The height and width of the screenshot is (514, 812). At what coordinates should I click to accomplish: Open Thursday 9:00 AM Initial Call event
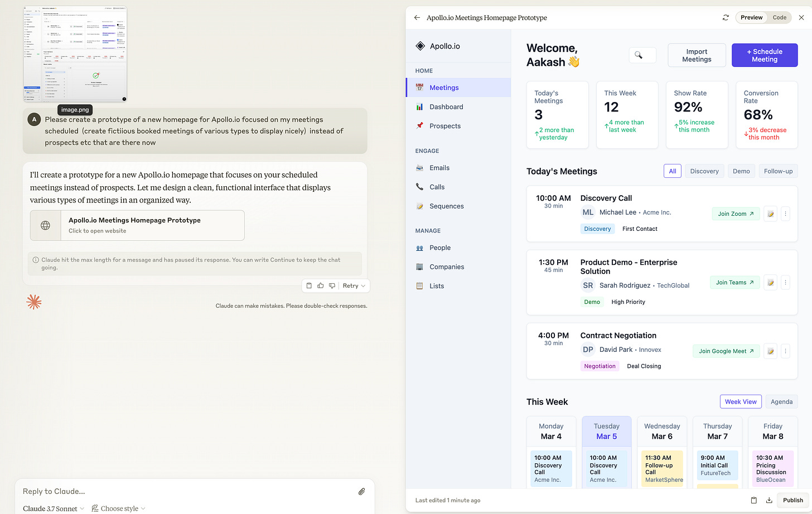click(717, 465)
